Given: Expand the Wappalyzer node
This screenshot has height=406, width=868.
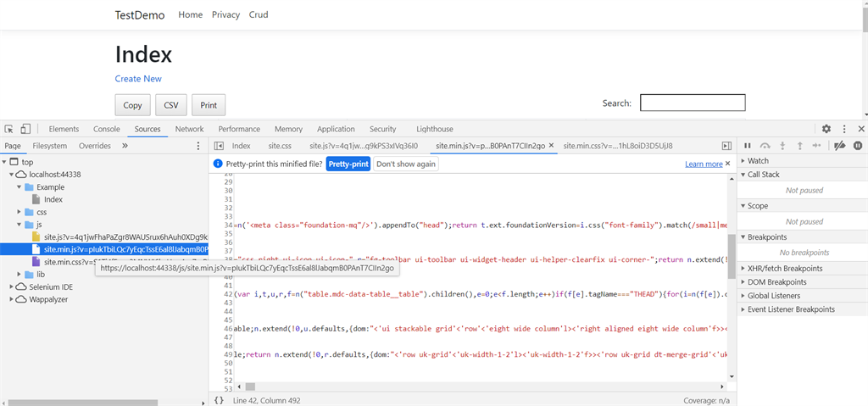Looking at the screenshot, I should [11, 299].
